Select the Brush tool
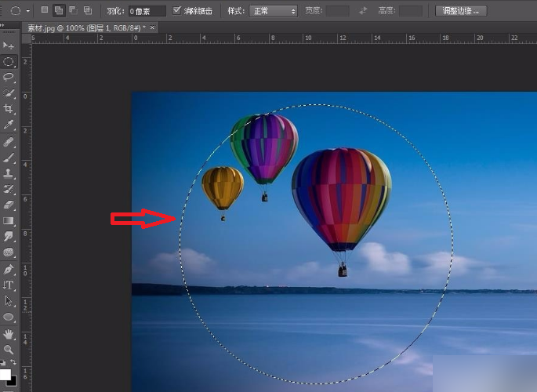 pyautogui.click(x=9, y=157)
